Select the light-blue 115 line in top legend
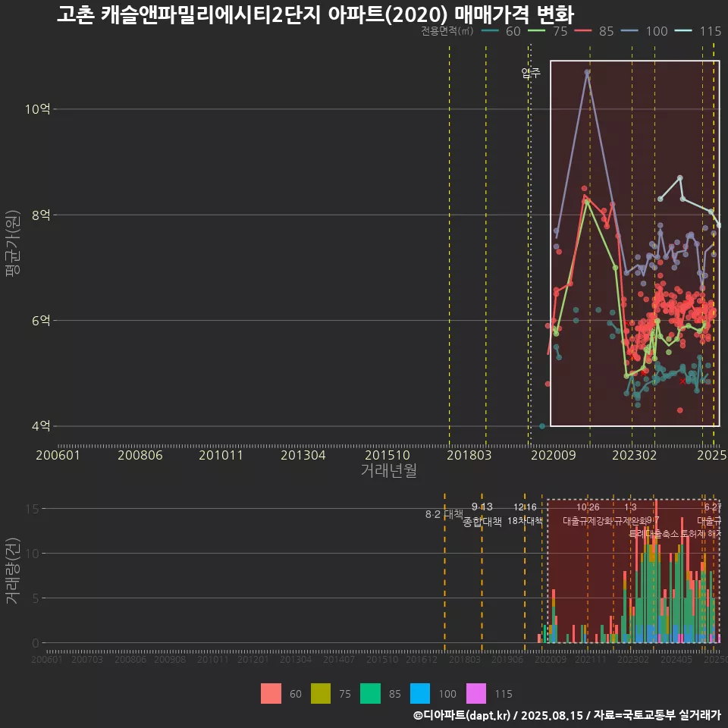Viewport: 728px width, 728px height. pyautogui.click(x=683, y=31)
